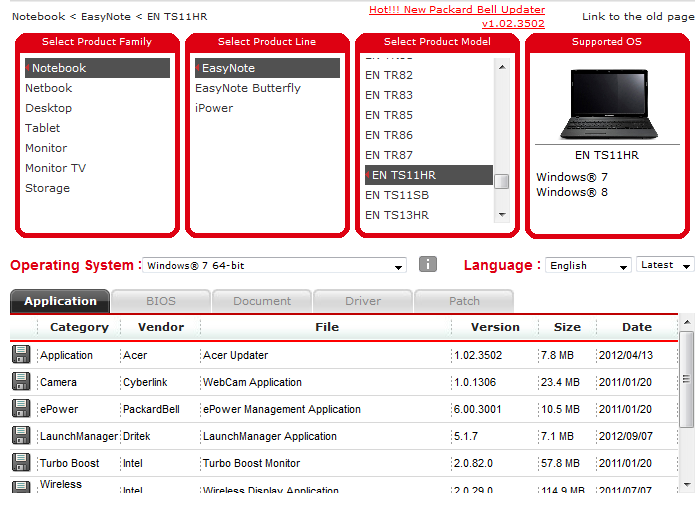Click the downloads table scrollbar thumb
The height and width of the screenshot is (509, 698).
coord(687,379)
